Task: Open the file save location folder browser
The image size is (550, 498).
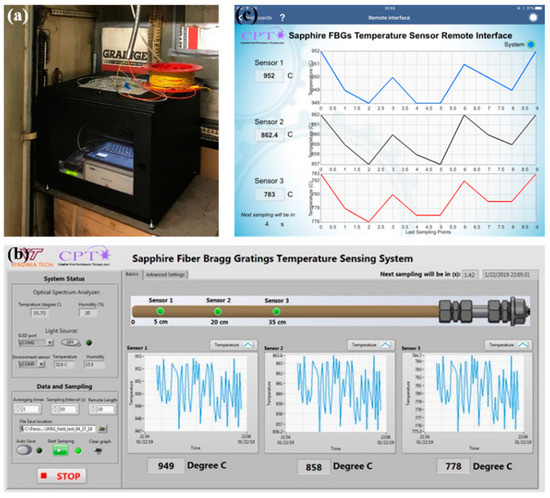Action: point(102,429)
